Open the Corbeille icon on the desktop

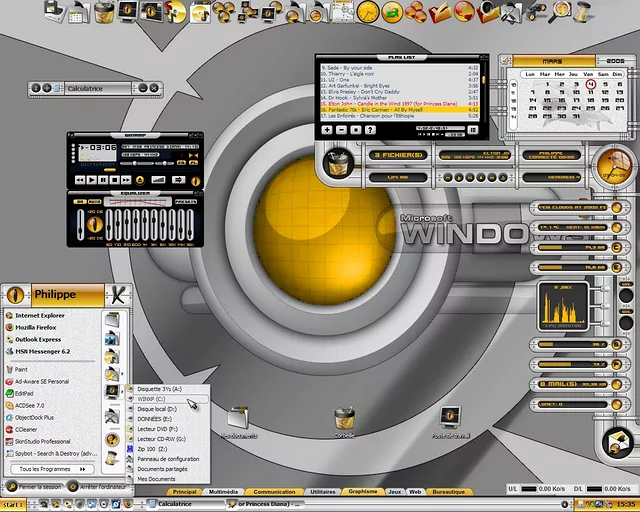pyautogui.click(x=345, y=418)
